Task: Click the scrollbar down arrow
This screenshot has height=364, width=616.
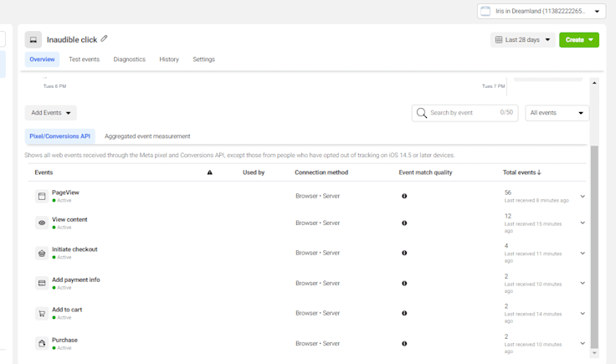Action: (x=594, y=353)
